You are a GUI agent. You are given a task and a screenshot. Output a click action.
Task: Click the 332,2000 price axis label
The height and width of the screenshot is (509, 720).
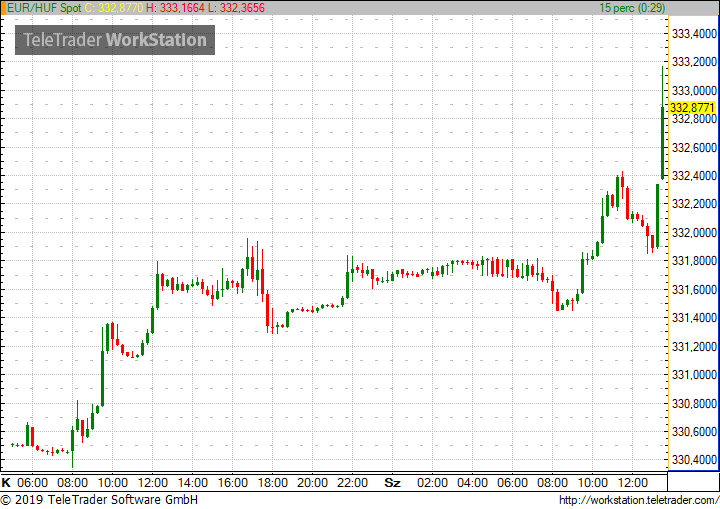pos(694,204)
